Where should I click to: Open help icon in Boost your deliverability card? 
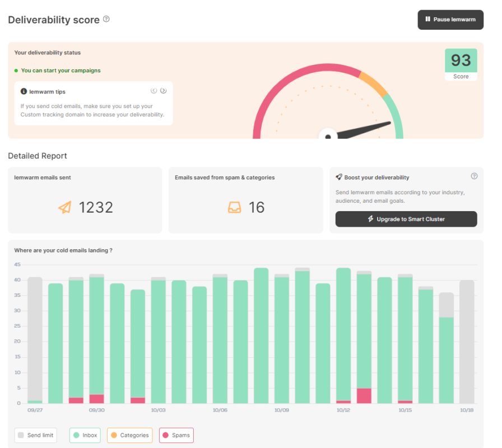coord(474,176)
